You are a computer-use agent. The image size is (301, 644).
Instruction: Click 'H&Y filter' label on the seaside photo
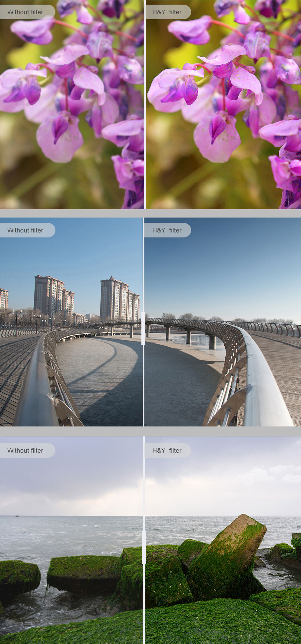[167, 450]
